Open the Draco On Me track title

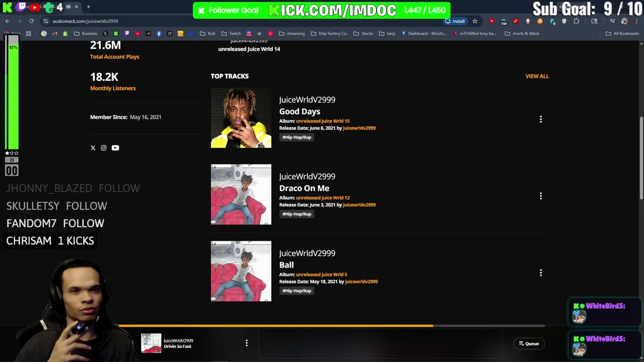(304, 188)
